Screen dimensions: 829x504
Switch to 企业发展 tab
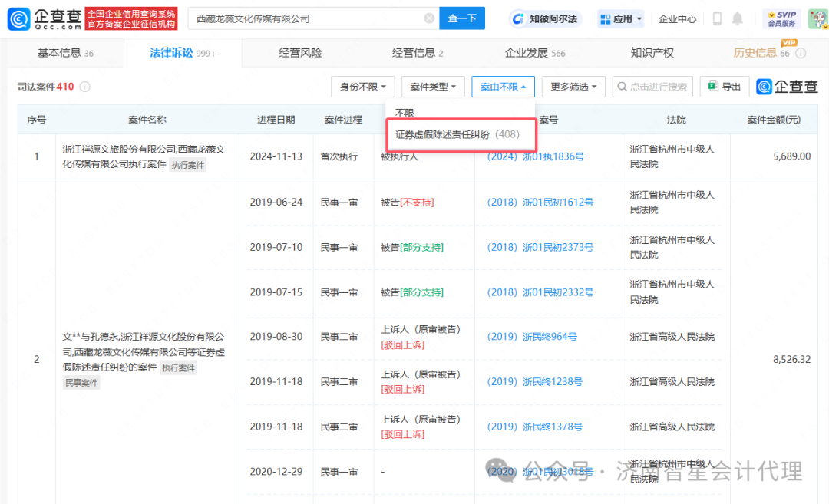535,53
